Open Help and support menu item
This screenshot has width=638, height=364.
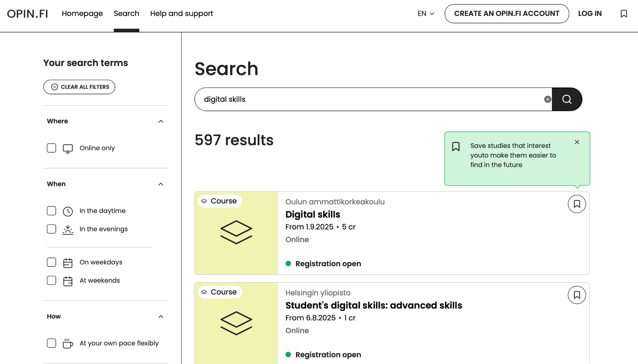(182, 14)
